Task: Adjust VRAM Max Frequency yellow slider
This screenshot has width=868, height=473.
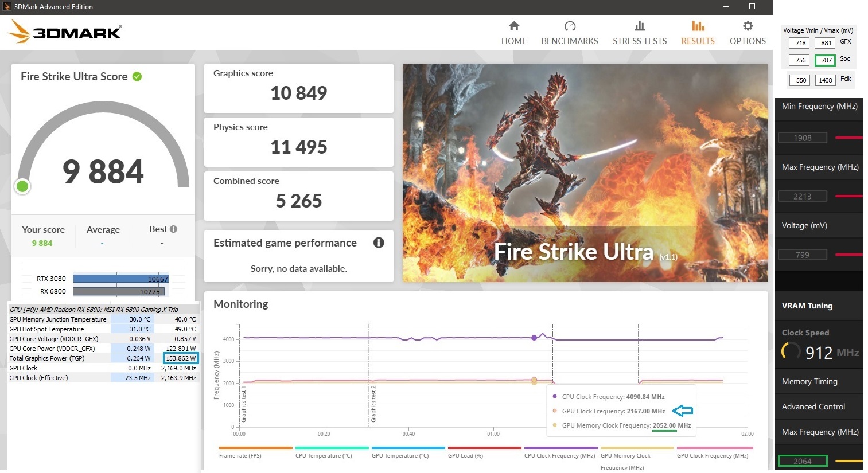Action: [x=849, y=461]
